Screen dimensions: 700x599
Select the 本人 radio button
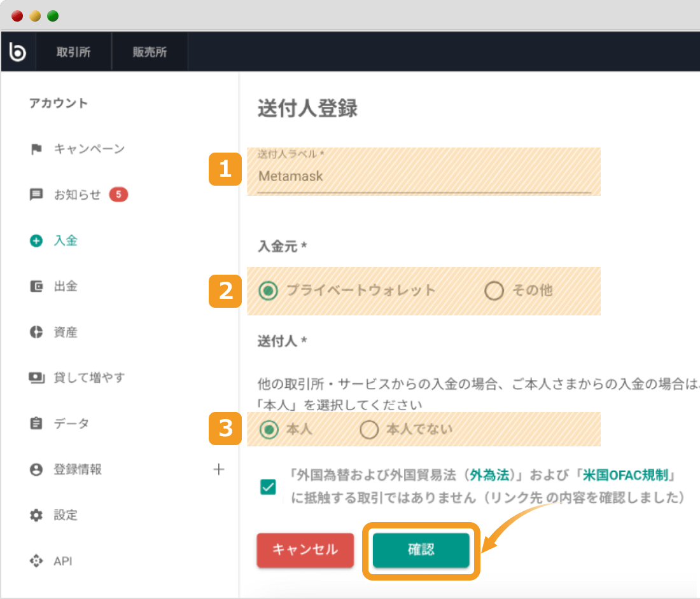[269, 429]
